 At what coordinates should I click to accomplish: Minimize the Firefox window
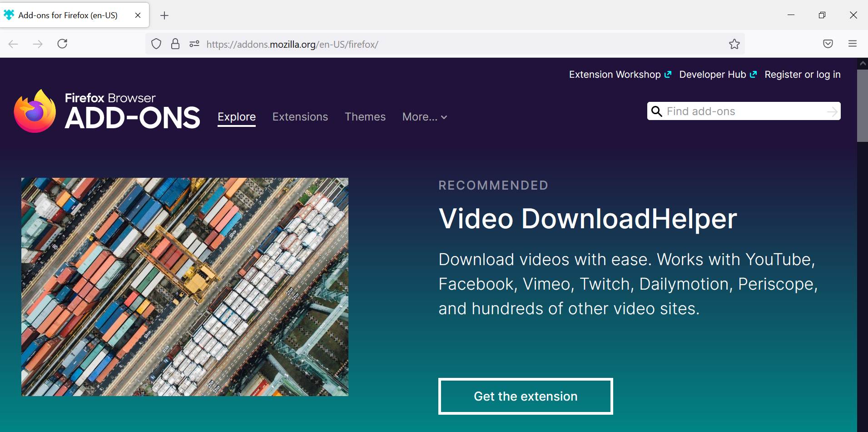pyautogui.click(x=791, y=15)
